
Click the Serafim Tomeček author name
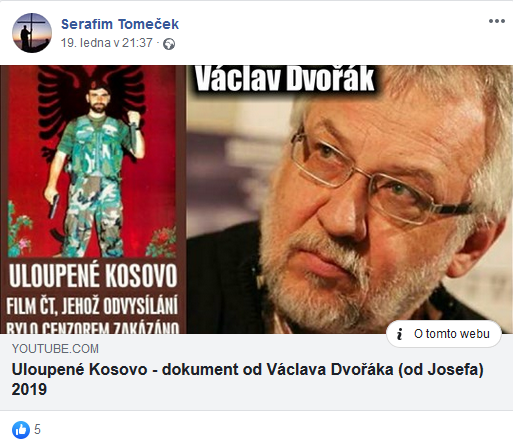[x=120, y=24]
